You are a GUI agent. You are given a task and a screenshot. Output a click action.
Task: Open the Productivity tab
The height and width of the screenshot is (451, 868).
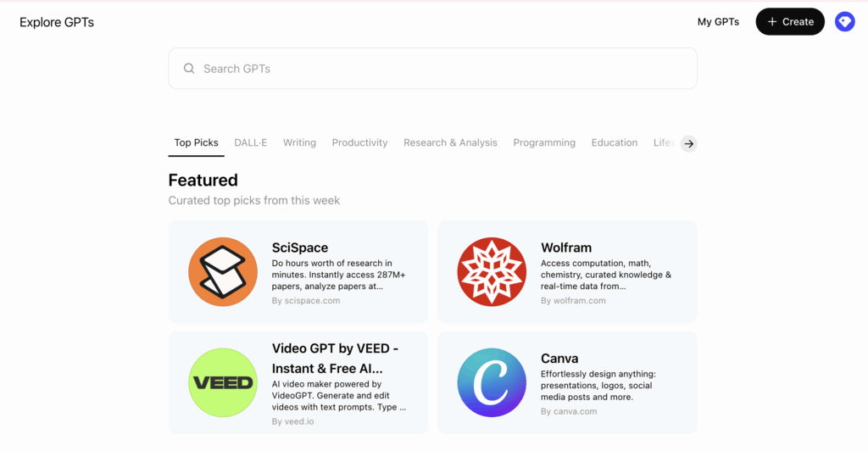click(x=359, y=142)
